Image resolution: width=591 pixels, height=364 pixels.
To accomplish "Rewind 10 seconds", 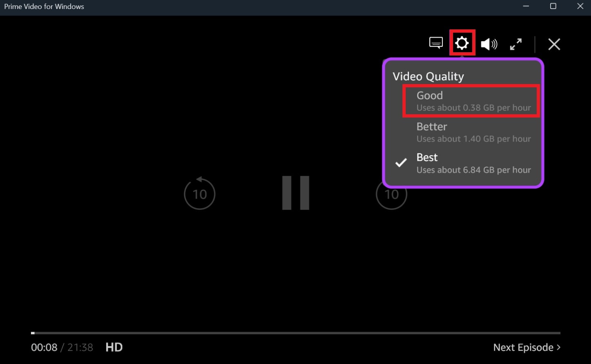I will [200, 193].
